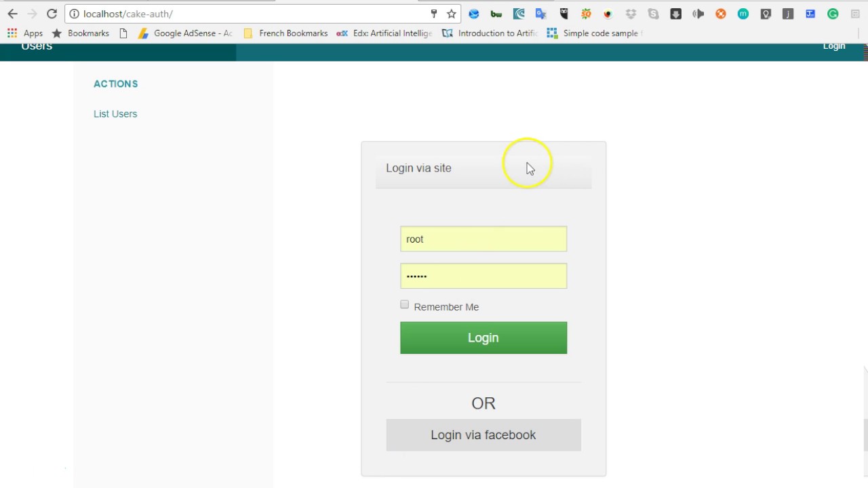Click Login link in top navigation
The image size is (868, 488).
pyautogui.click(x=834, y=46)
